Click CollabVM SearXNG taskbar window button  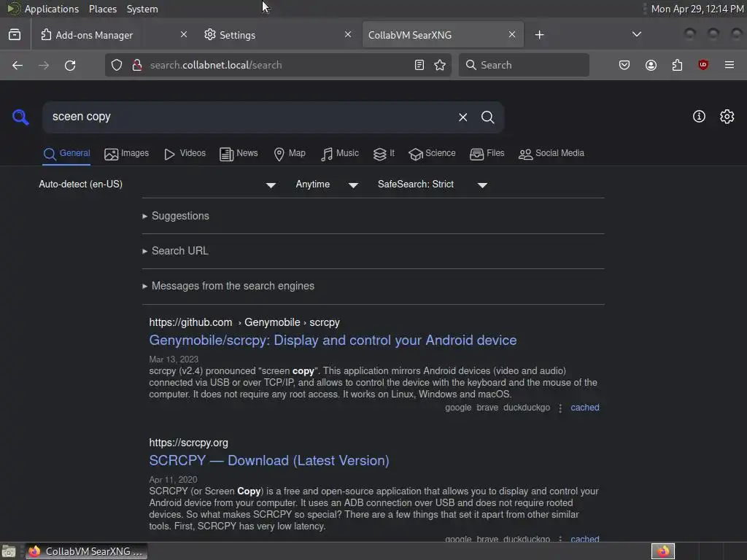[x=86, y=551]
